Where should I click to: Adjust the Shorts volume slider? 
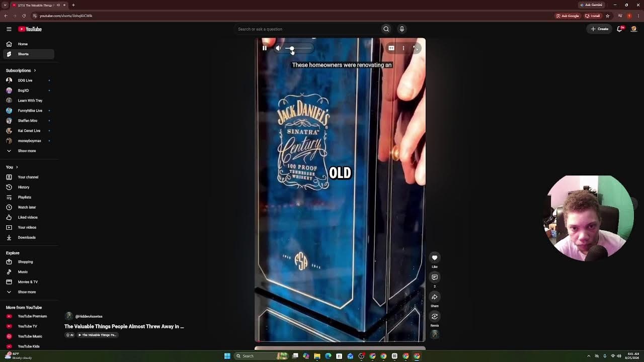click(x=299, y=48)
